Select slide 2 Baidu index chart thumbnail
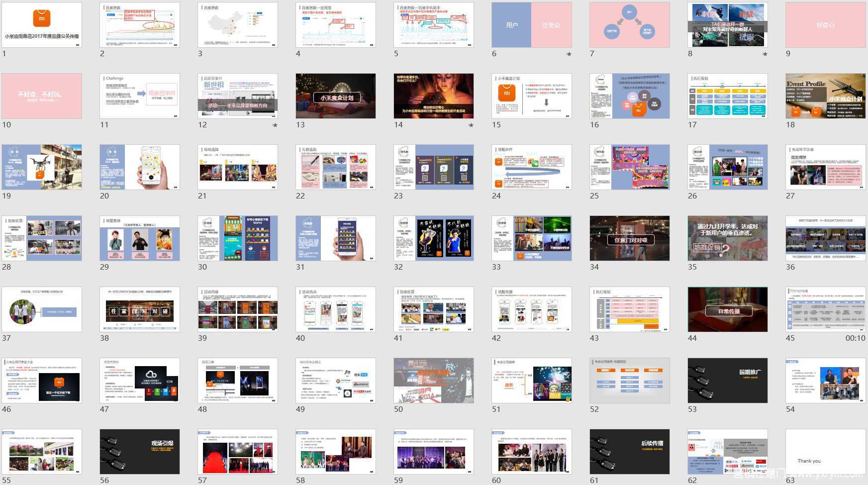The height and width of the screenshot is (485, 868). click(x=140, y=25)
